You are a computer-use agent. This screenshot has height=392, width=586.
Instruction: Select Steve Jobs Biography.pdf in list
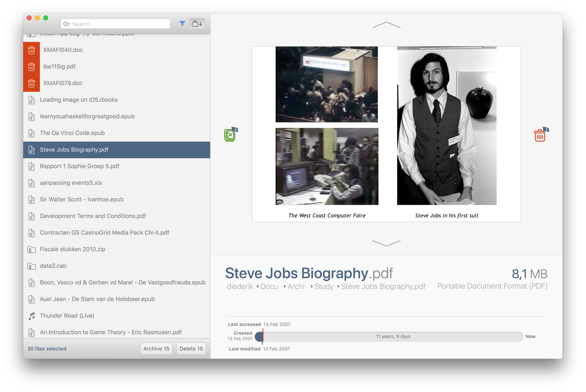point(117,150)
